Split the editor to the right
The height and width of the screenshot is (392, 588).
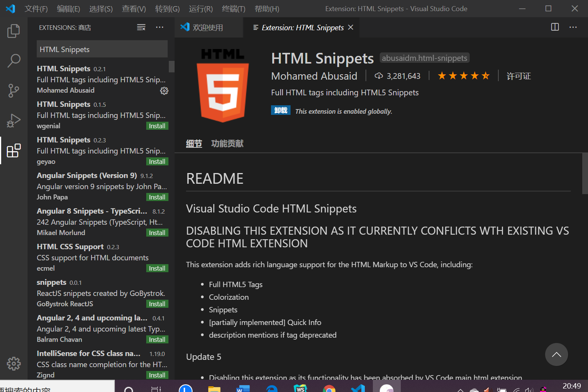pos(555,27)
